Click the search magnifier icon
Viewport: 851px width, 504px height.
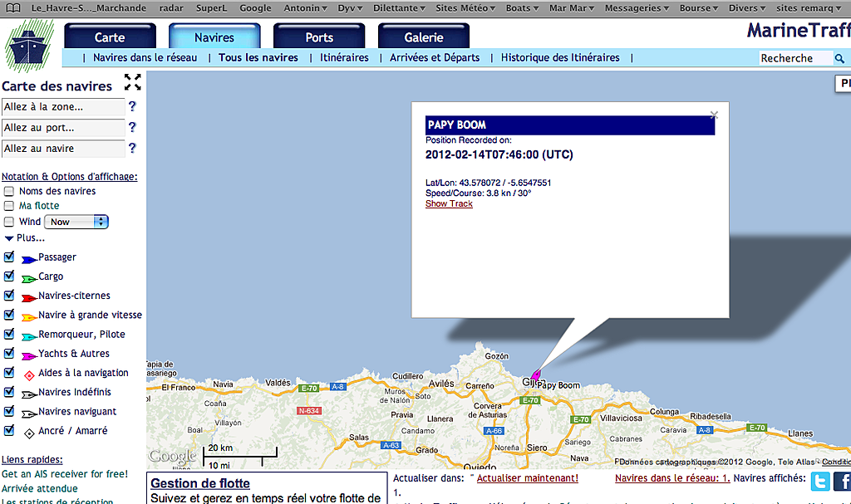[839, 58]
